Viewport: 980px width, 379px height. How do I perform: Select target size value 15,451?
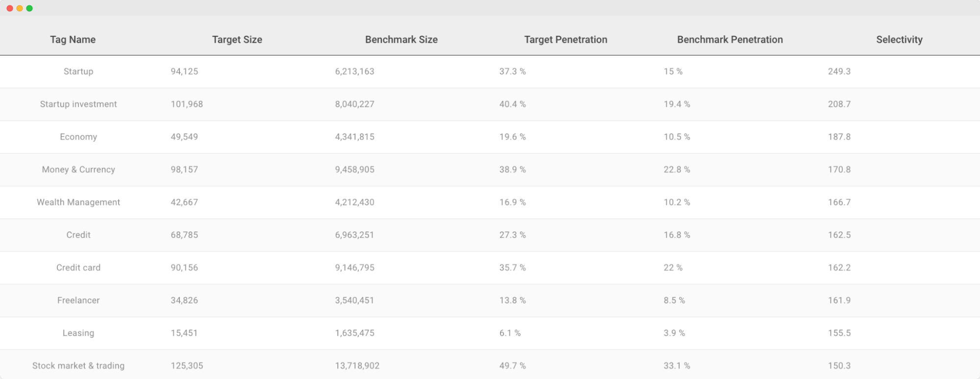[x=184, y=333]
